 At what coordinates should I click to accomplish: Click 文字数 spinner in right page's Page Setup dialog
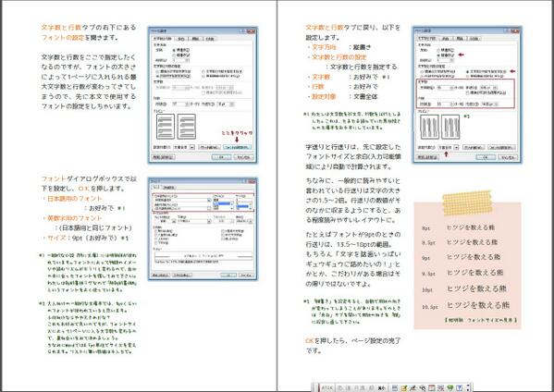click(x=445, y=88)
